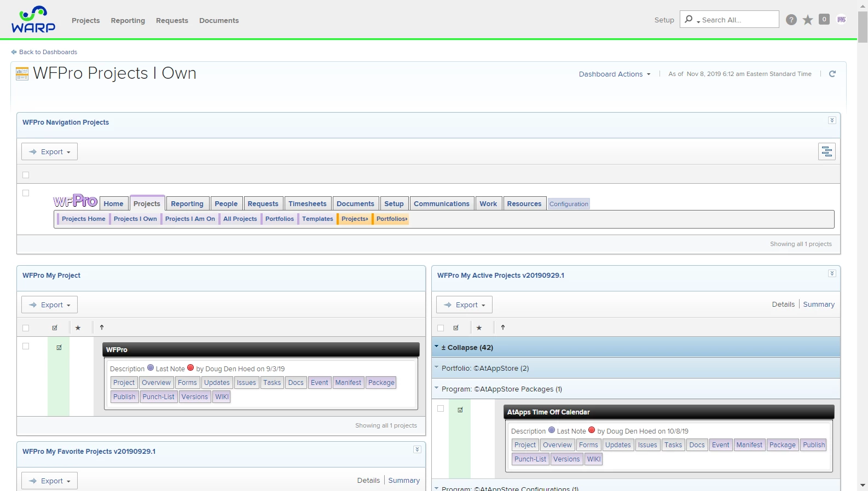
Task: Switch to the Resources WFPro tab
Action: point(524,203)
